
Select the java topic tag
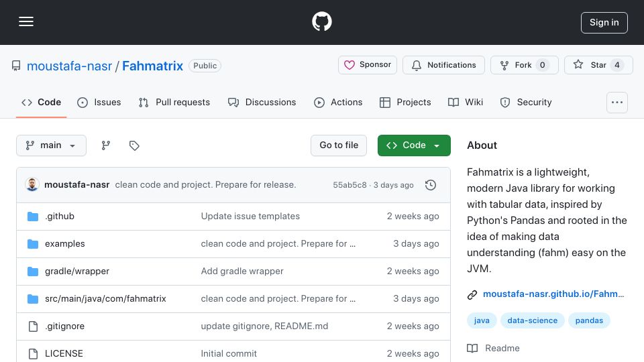[482, 320]
